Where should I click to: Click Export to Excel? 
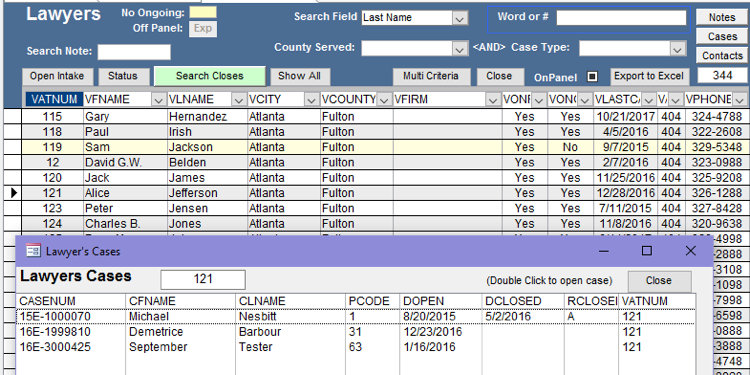coord(650,76)
